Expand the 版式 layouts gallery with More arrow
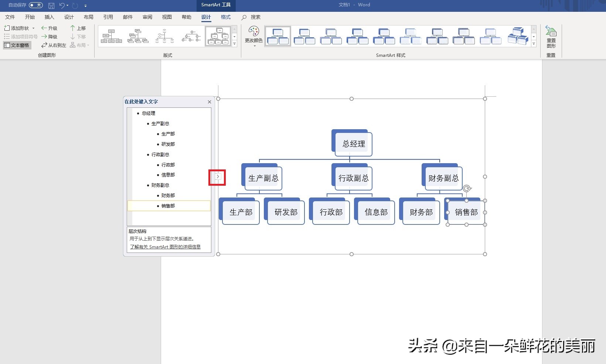 234,44
